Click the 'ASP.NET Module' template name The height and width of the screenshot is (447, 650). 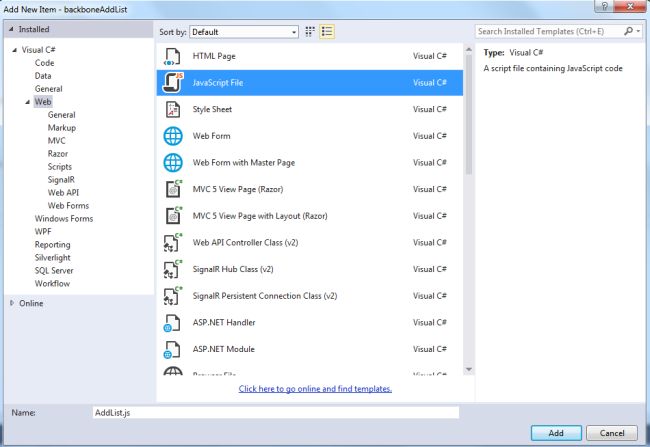coord(223,349)
